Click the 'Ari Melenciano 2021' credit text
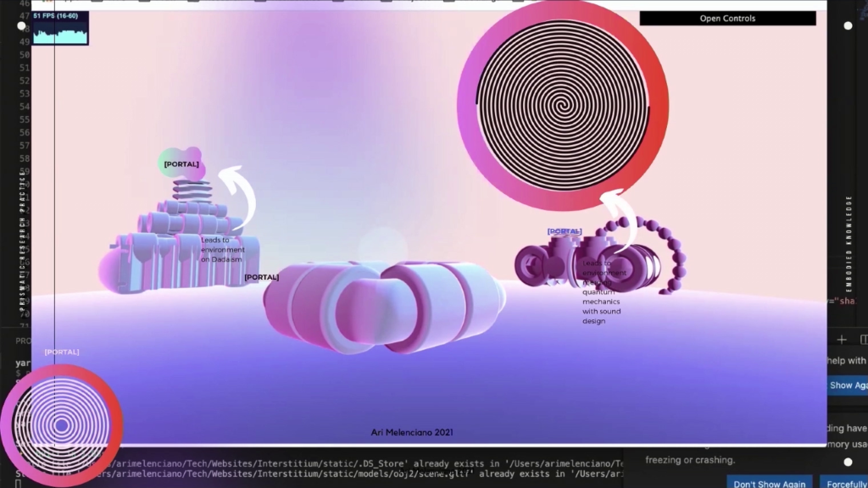Image resolution: width=868 pixels, height=488 pixels. (x=412, y=432)
